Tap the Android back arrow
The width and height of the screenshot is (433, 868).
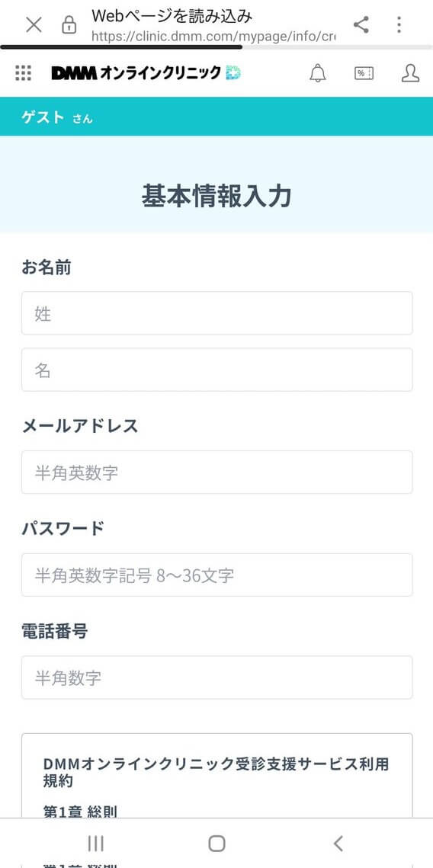click(x=338, y=843)
